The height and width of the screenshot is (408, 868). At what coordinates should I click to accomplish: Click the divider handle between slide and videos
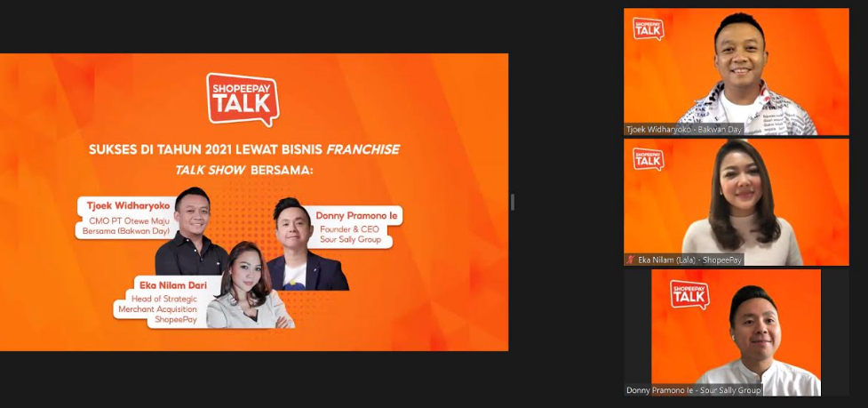click(513, 202)
